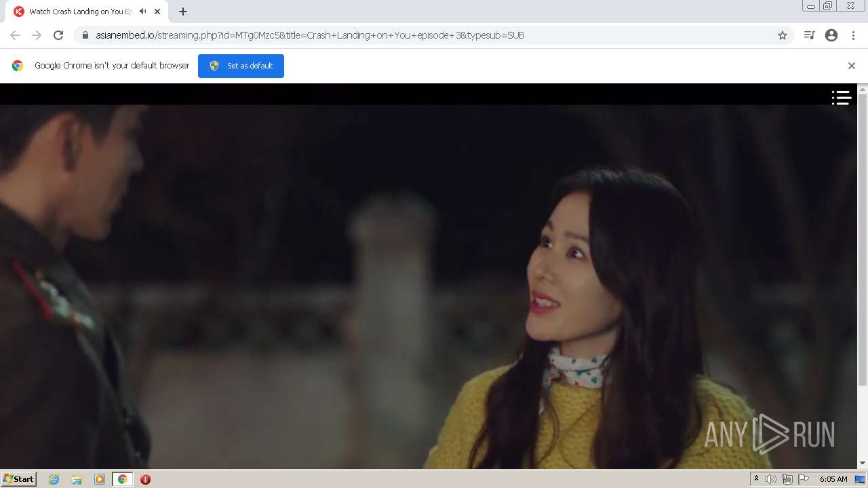Open the video player playlist menu icon
This screenshot has width=868, height=488.
(842, 98)
